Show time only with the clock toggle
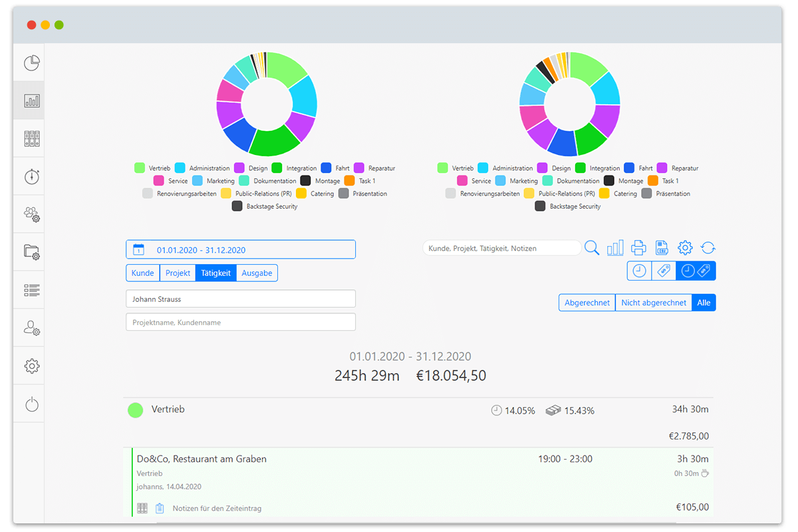 639,271
